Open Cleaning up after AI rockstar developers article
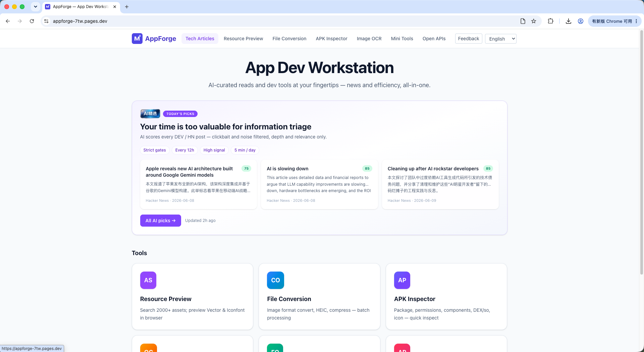 [440, 184]
